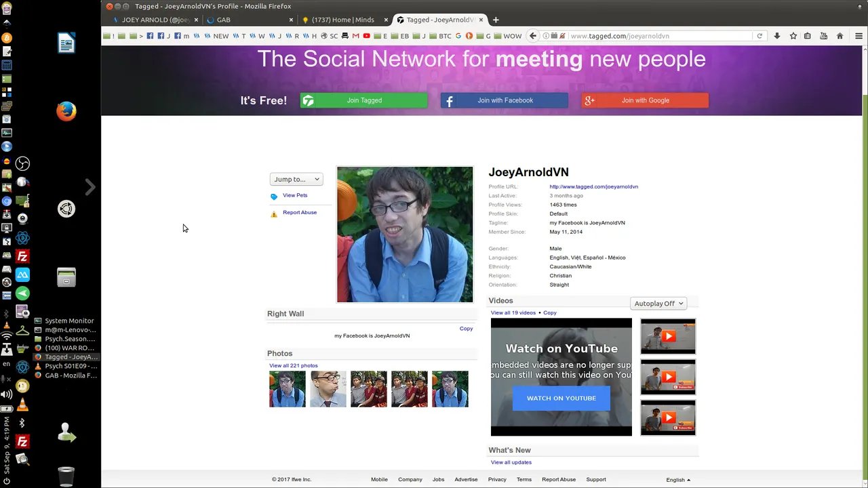Open the Support footer link
The image size is (868, 488).
pyautogui.click(x=596, y=480)
